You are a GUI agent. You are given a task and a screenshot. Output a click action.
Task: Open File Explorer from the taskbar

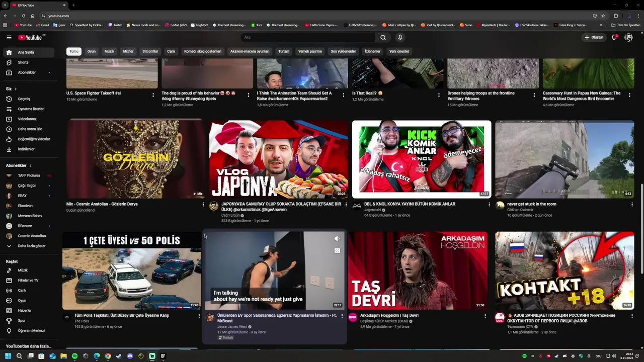coord(63,356)
